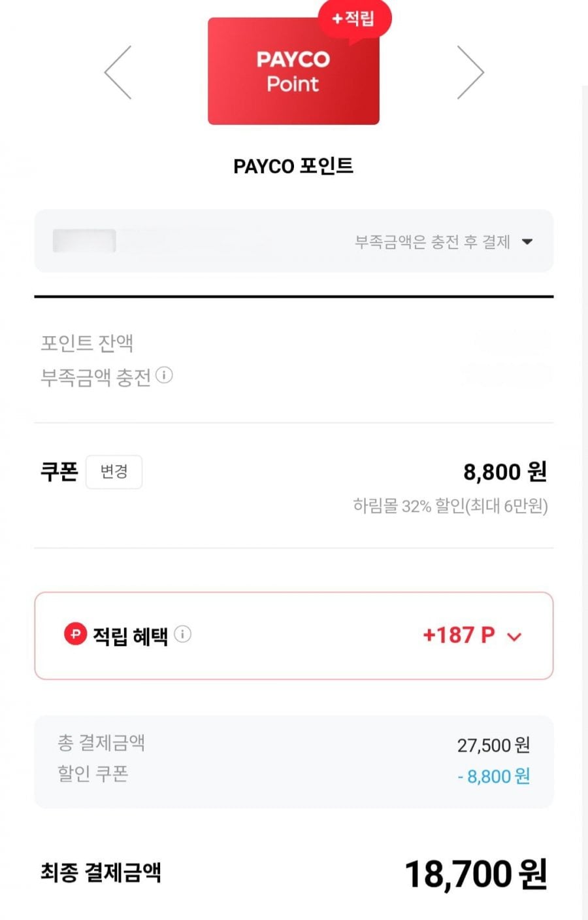Select the blurred account field on the left

click(x=84, y=241)
